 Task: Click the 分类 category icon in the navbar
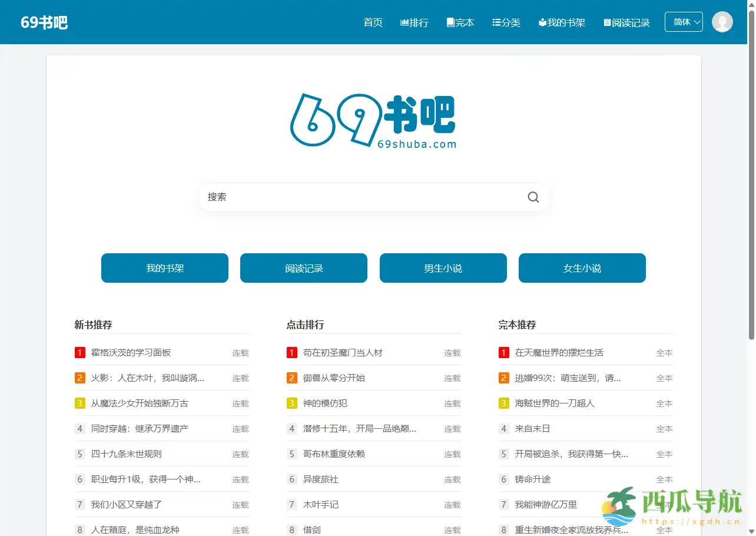tap(496, 22)
